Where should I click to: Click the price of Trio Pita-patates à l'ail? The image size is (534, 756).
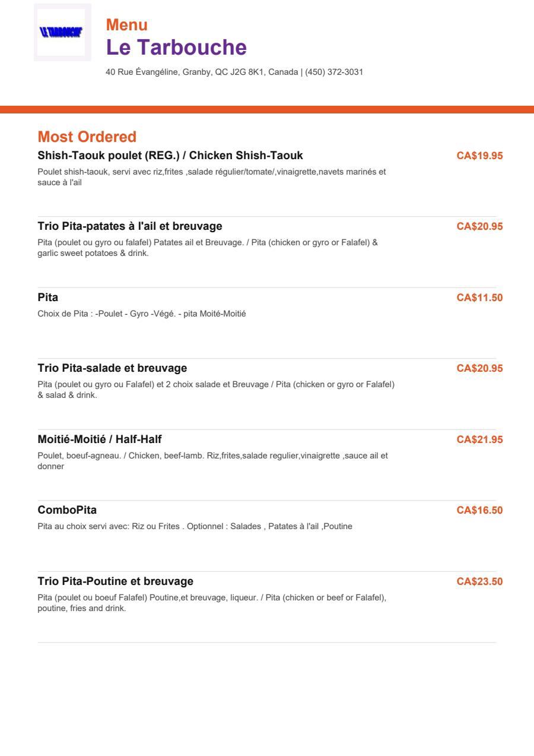click(479, 226)
